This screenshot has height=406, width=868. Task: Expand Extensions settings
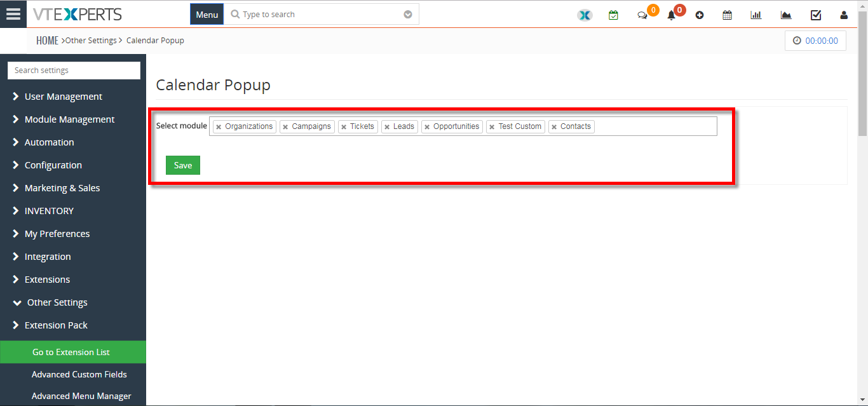coord(73,280)
